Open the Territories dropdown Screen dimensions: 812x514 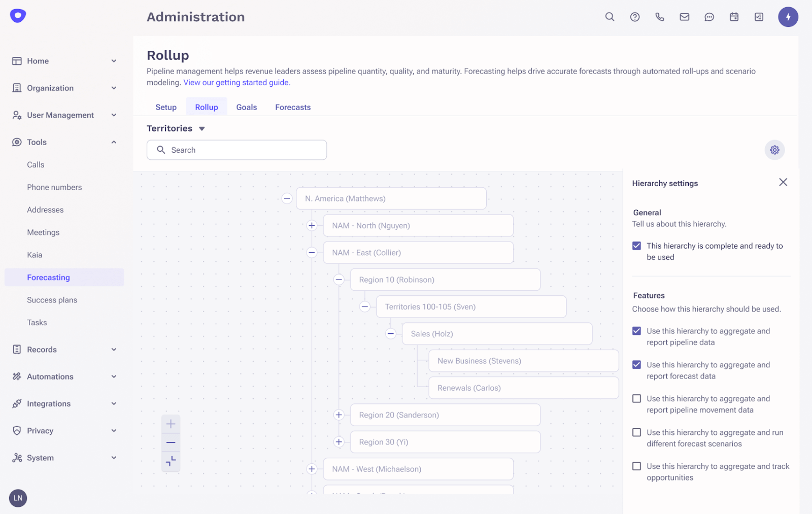pos(201,128)
